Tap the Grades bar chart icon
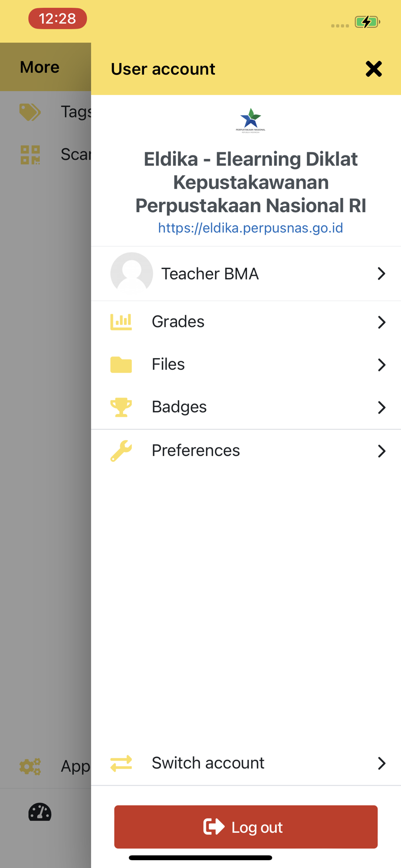 click(121, 322)
